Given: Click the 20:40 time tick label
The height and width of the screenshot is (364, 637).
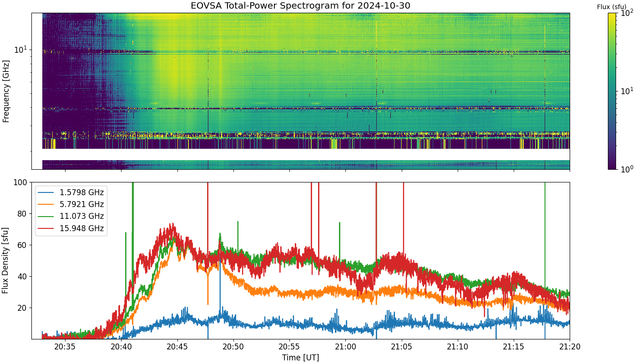Looking at the screenshot, I should 121,347.
